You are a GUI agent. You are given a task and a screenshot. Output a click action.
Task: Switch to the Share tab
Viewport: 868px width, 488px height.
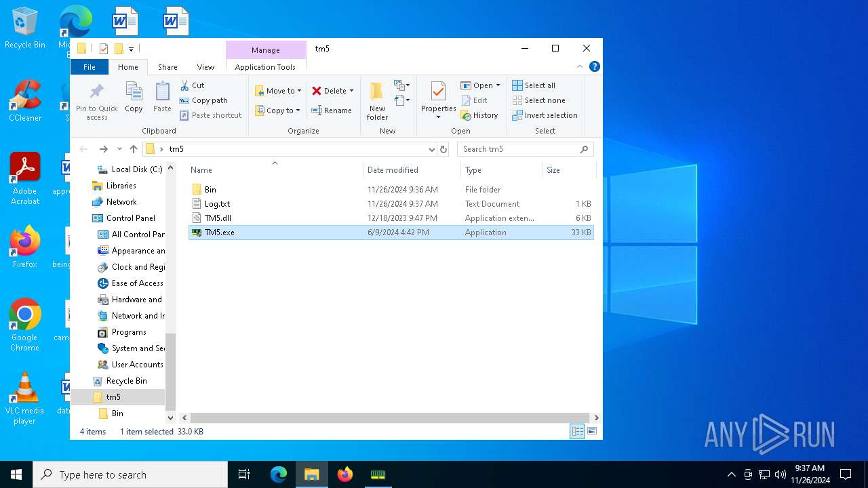[x=167, y=67]
